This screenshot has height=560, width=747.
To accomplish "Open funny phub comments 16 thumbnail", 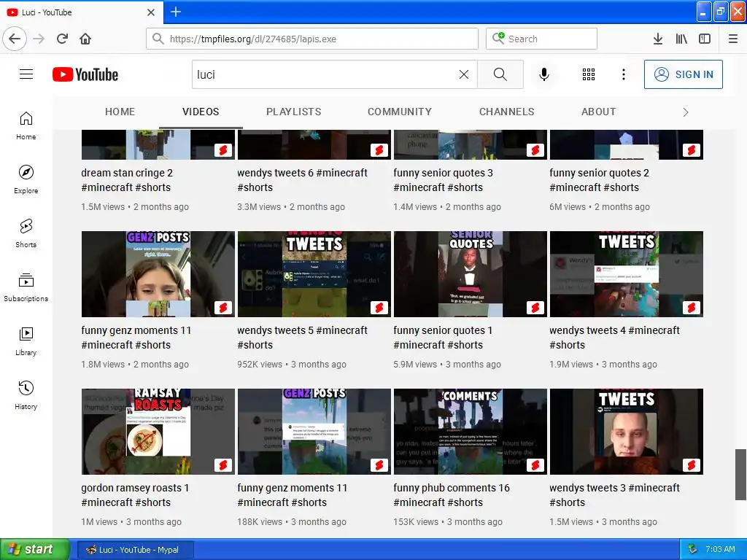I will click(471, 432).
